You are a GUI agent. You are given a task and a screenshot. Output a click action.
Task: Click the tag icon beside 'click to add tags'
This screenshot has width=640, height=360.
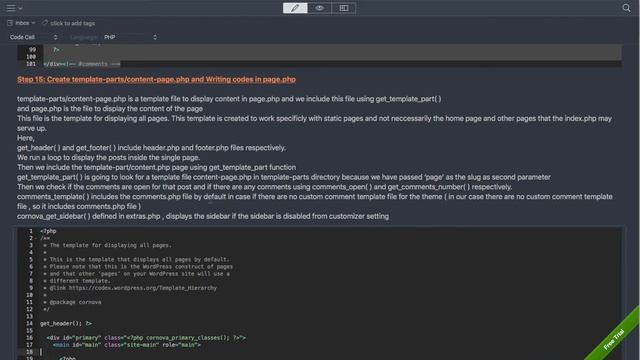[45, 23]
